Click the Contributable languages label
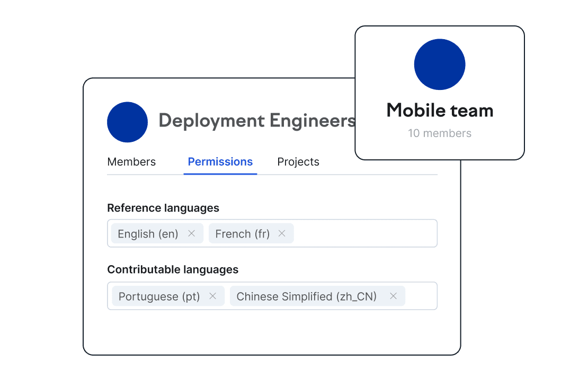588x381 pixels. click(x=173, y=270)
